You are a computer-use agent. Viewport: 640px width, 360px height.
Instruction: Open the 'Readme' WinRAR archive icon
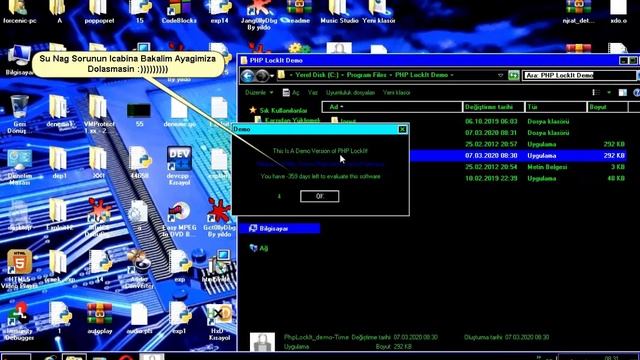(x=299, y=12)
